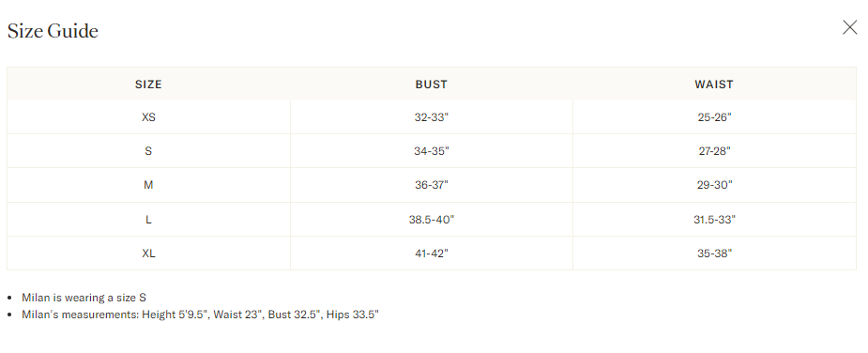
Task: Click the XL size cell
Action: [148, 253]
